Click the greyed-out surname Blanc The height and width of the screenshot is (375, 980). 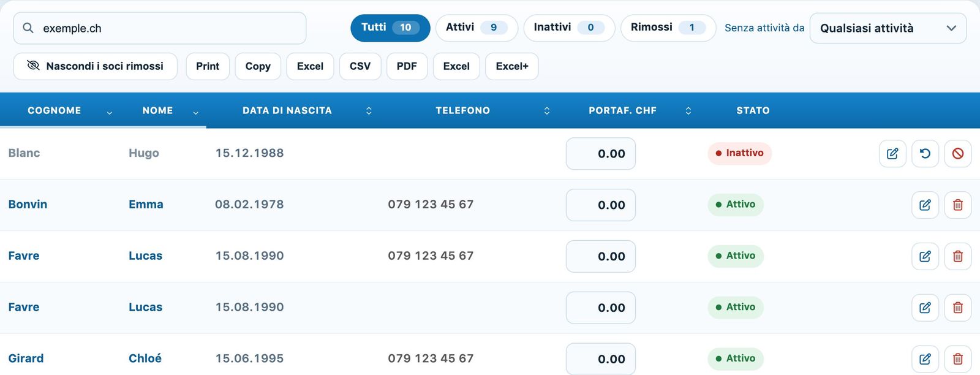point(24,153)
